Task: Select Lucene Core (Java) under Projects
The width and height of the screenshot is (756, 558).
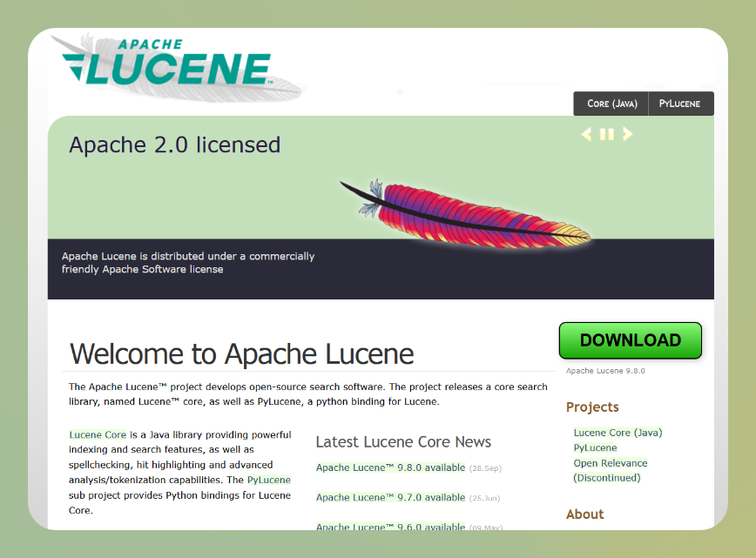Action: (618, 433)
